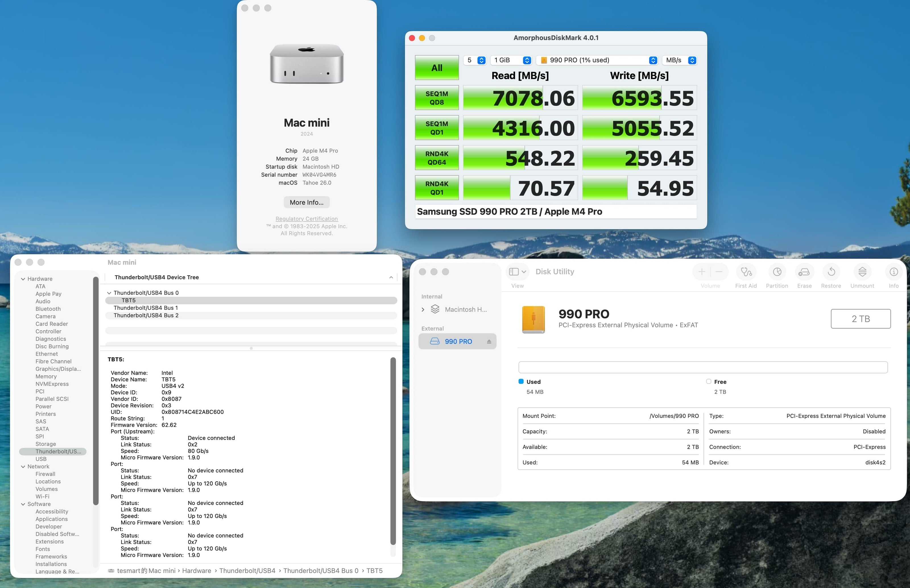The image size is (910, 588).
Task: Select Thunderbolt/USB4 Bus 1 in device tree
Action: (146, 308)
